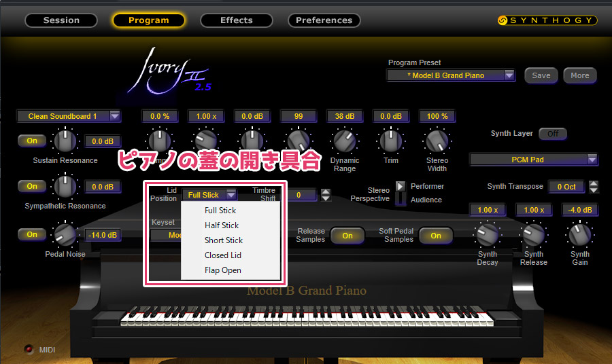Click the Dynamic Range knob
Viewport: 612px width, 364px height.
click(x=345, y=141)
